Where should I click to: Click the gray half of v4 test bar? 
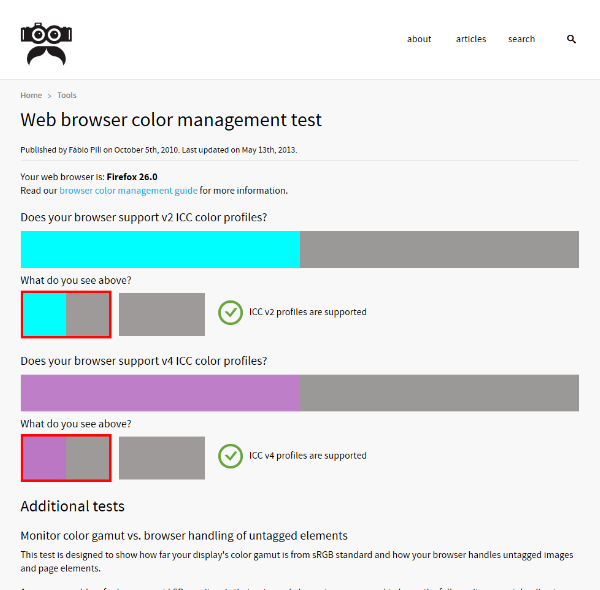pyautogui.click(x=439, y=393)
